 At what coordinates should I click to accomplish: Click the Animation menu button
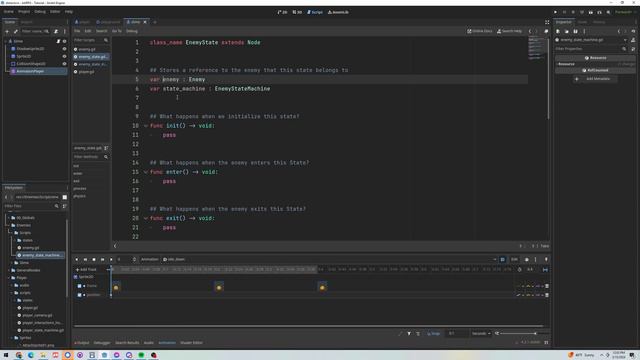tap(149, 259)
